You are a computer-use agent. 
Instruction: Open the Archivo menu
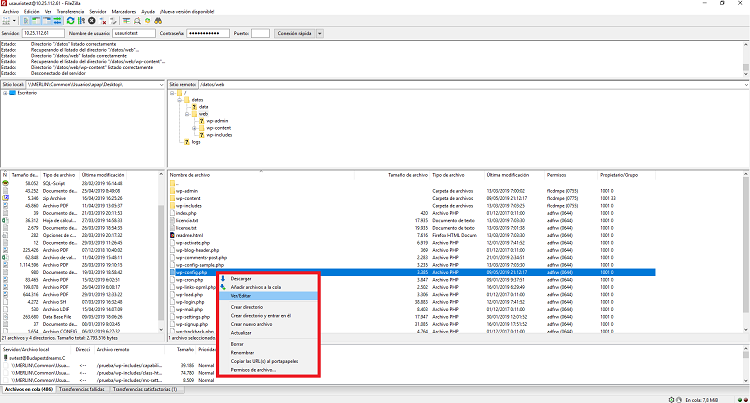pyautogui.click(x=11, y=11)
